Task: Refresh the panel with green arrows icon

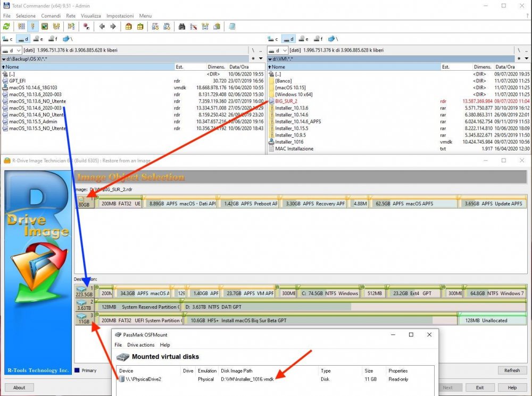Action: pos(6,27)
